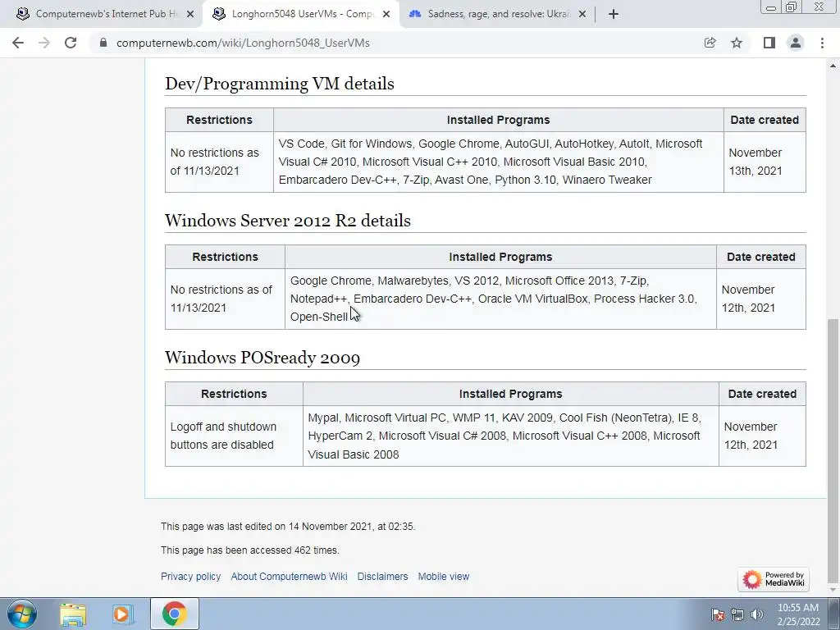Click Installed Programs header in POSready table

(510, 394)
